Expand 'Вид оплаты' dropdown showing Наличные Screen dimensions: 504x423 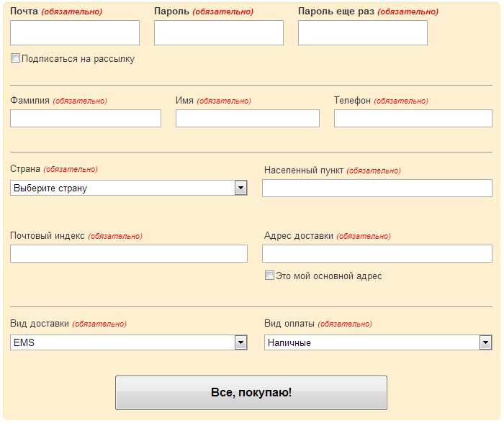(x=371, y=343)
